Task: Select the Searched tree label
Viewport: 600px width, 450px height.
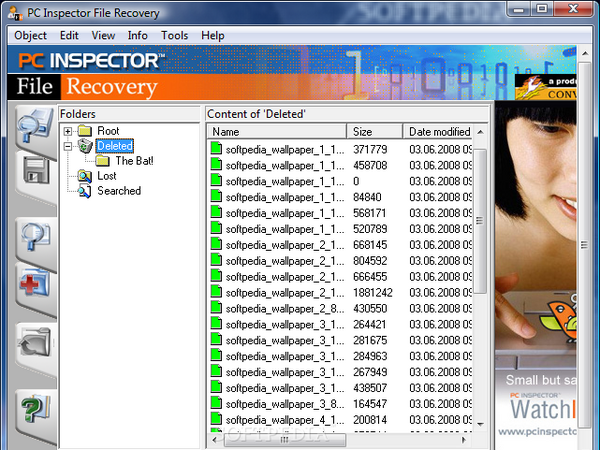Action: 119,191
